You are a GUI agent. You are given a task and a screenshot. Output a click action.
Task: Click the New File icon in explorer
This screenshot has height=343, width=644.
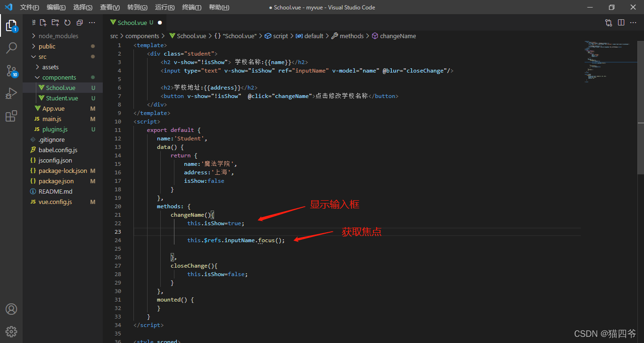pyautogui.click(x=43, y=23)
